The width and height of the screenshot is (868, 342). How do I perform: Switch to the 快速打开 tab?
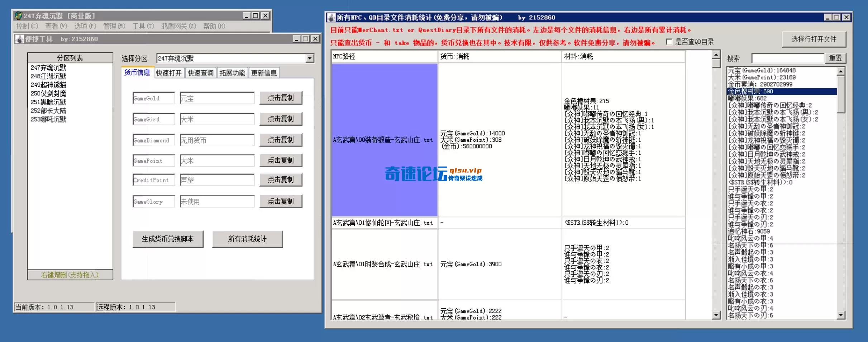169,72
